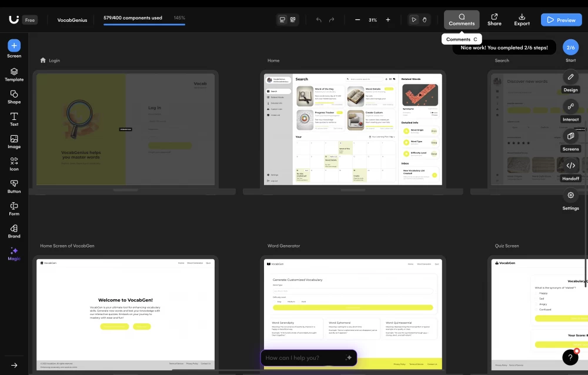
Task: Zoom in with the plus button
Action: [x=387, y=20]
